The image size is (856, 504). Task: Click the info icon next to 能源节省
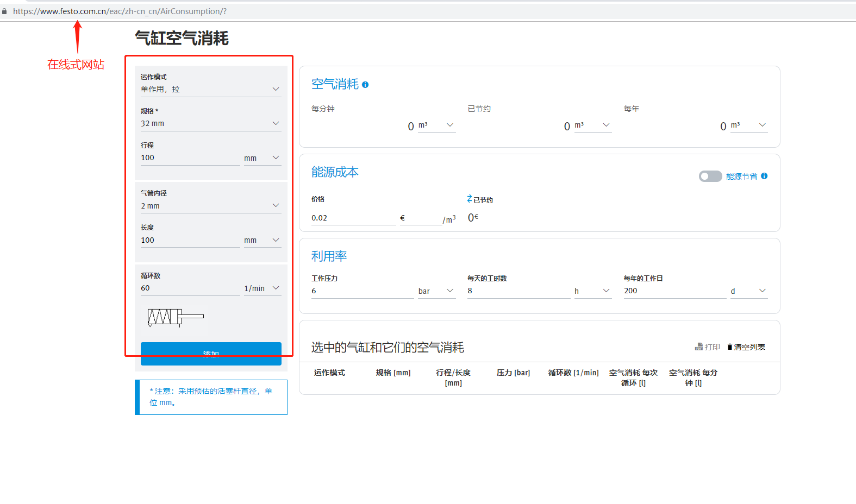tap(764, 176)
